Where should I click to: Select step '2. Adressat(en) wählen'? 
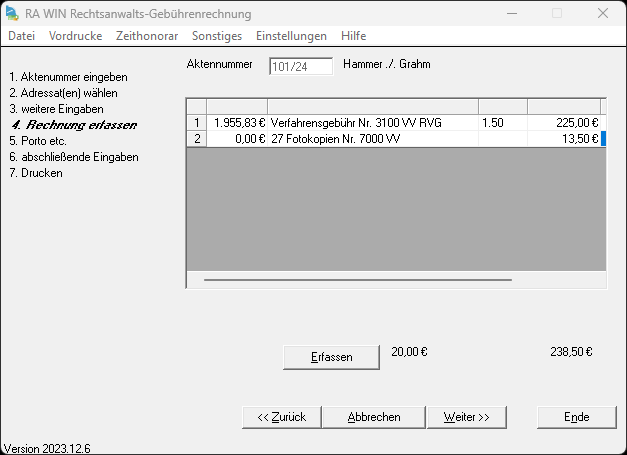(64, 93)
